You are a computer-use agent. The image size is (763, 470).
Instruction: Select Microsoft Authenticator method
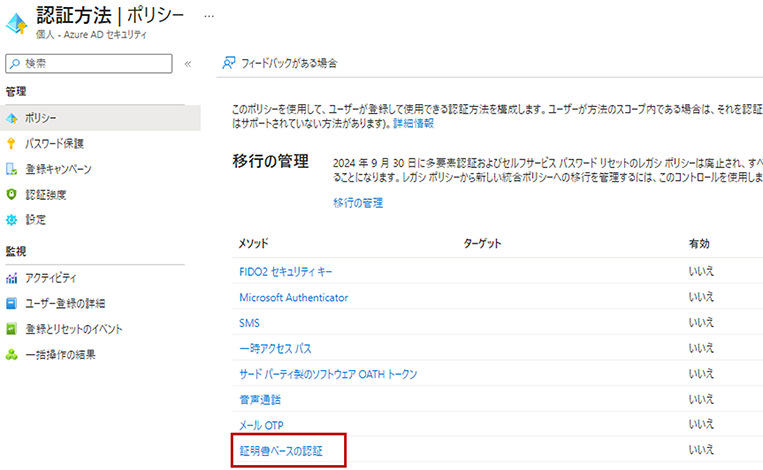(x=293, y=297)
